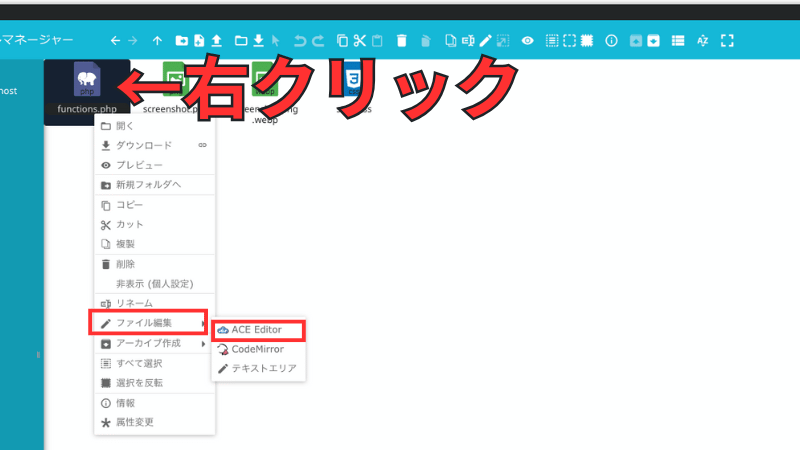This screenshot has width=800, height=450.
Task: Click 属性変更 in context menu
Action: (135, 423)
